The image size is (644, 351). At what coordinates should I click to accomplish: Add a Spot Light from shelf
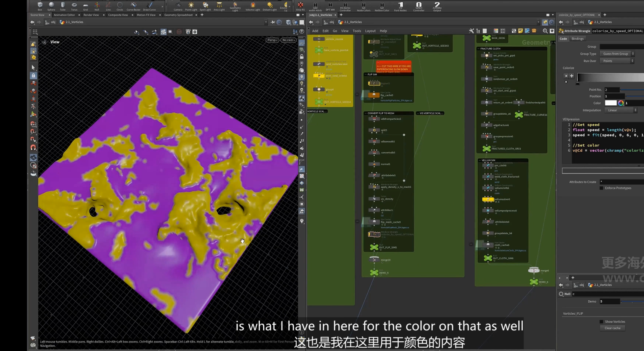tap(205, 6)
